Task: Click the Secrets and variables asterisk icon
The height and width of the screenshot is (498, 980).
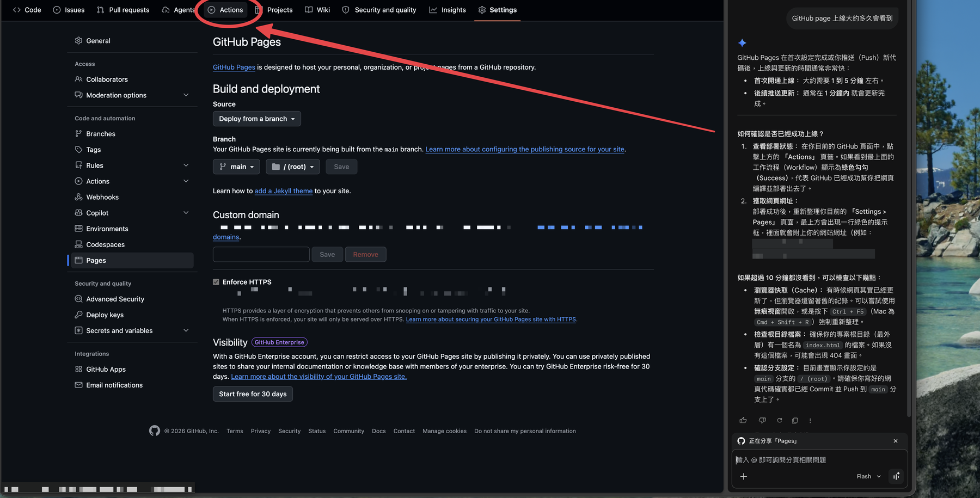Action: 78,330
